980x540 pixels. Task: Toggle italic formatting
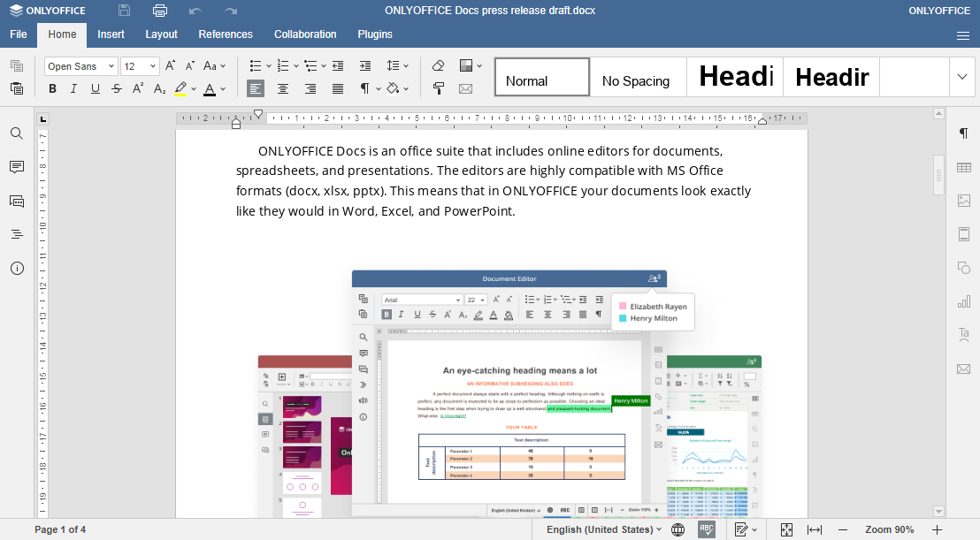click(73, 88)
